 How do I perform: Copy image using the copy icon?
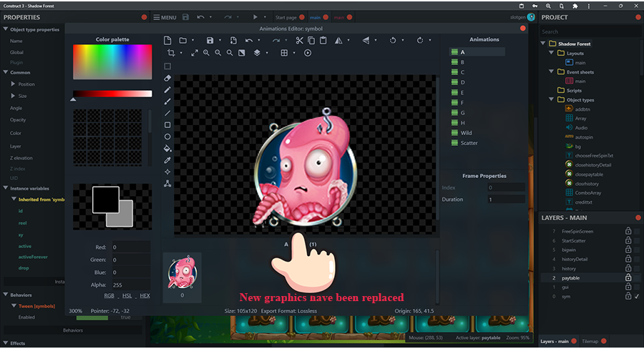[x=311, y=40]
